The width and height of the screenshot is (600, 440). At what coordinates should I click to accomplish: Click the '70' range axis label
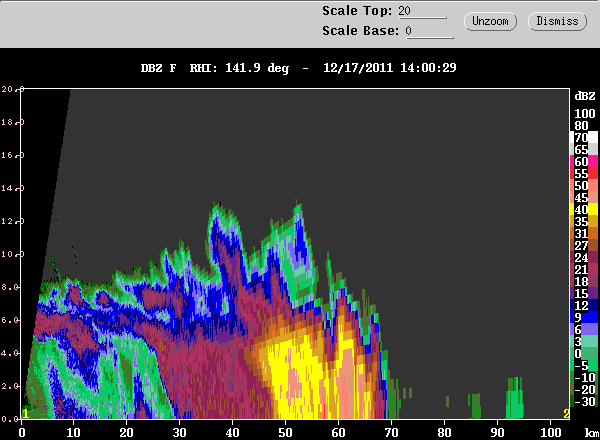391,433
